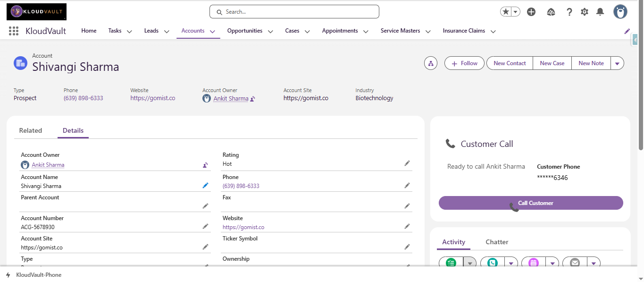View notifications bell

[600, 12]
